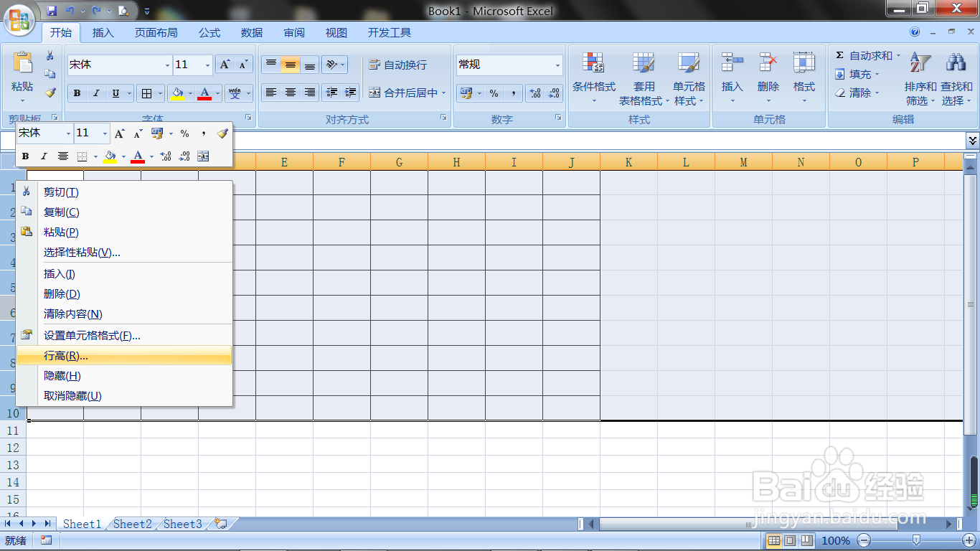Align text to top in ribbon
Screen dimensions: 980x551
(270, 65)
